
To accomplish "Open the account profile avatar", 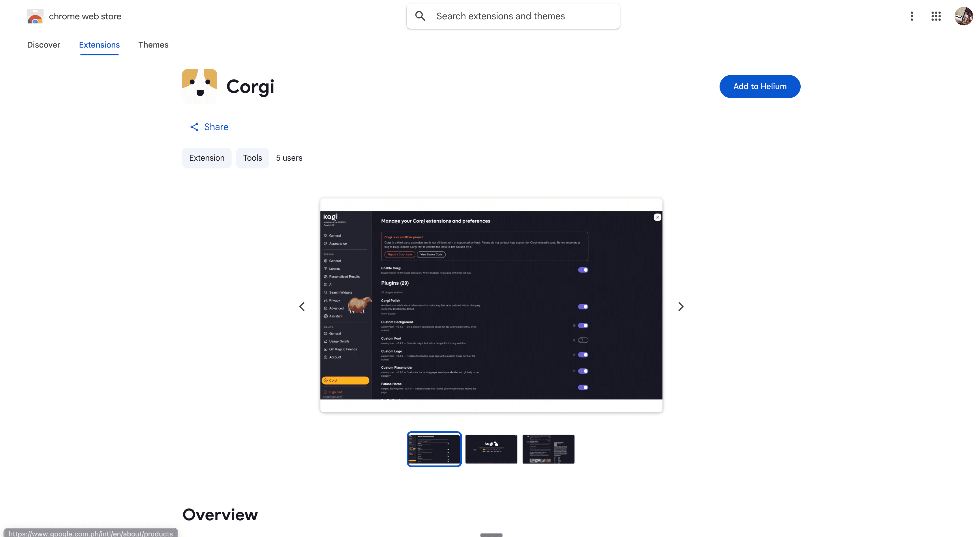I will (963, 16).
